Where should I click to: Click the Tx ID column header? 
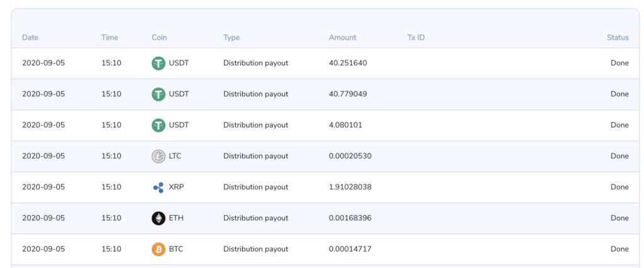click(416, 38)
